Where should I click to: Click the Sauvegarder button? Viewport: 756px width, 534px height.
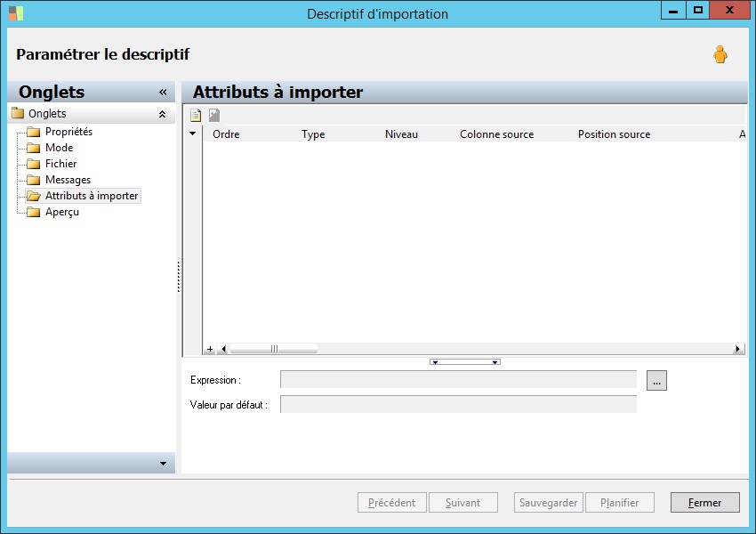[549, 503]
